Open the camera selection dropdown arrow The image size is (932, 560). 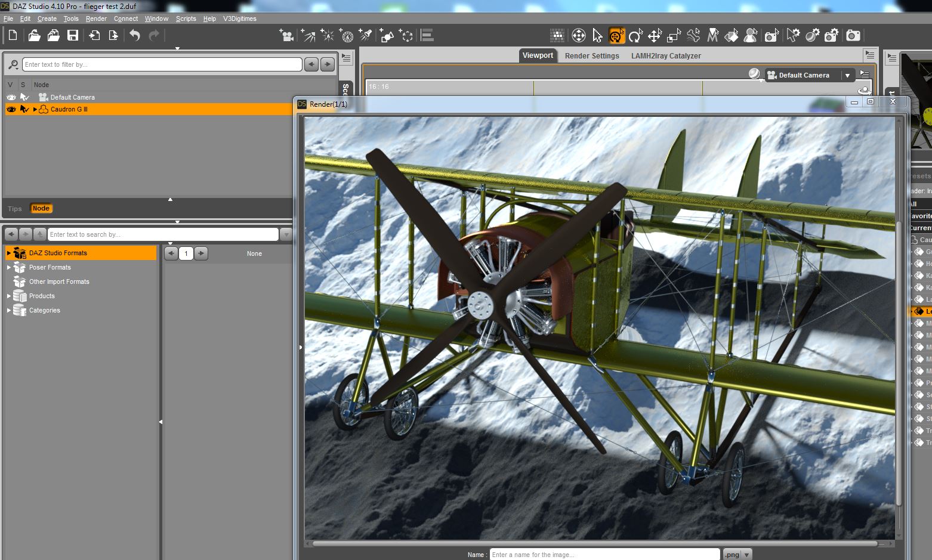pos(847,75)
